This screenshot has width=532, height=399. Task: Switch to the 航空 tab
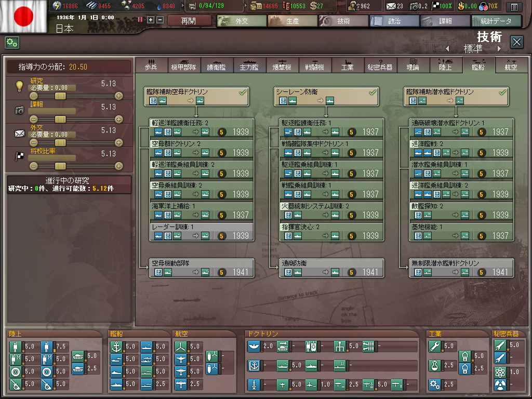(511, 65)
